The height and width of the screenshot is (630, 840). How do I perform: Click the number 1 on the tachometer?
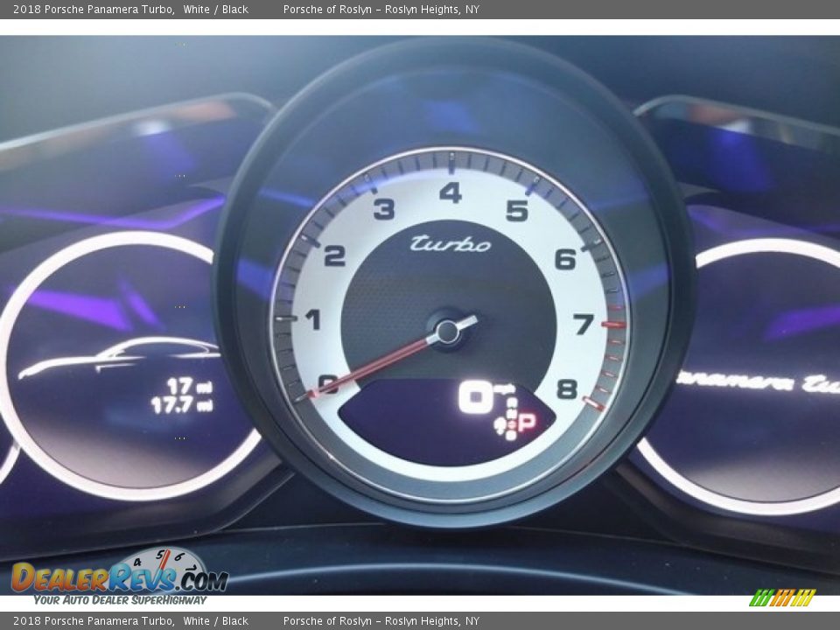coord(312,320)
